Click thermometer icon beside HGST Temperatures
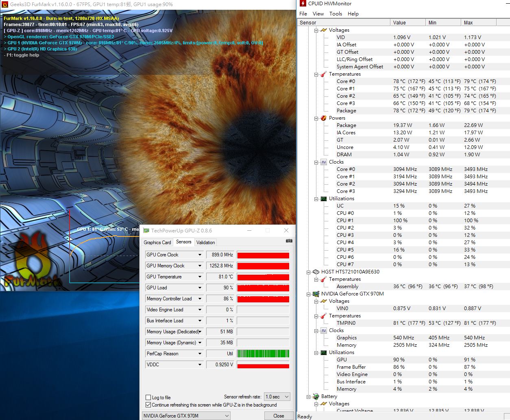The height and width of the screenshot is (420, 510). (x=324, y=279)
